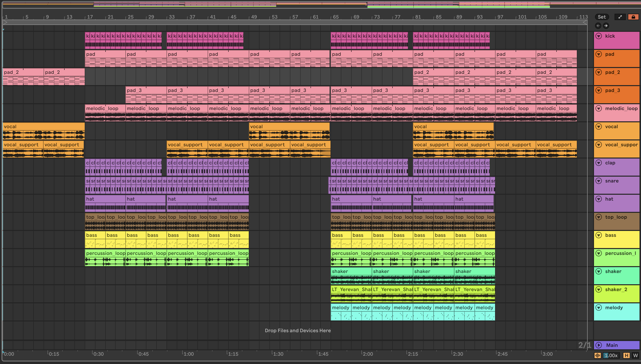Toggle the orange waveform display icon
This screenshot has width=641, height=364.
click(597, 355)
